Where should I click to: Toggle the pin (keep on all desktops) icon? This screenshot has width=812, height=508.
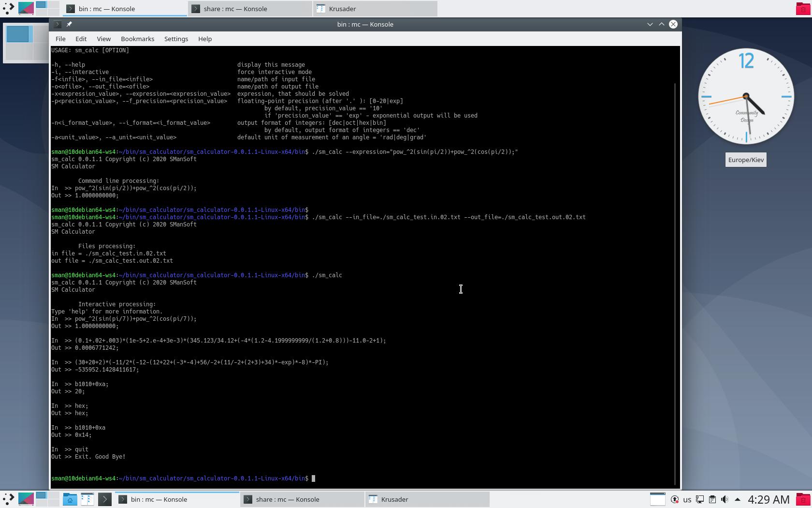click(x=69, y=24)
